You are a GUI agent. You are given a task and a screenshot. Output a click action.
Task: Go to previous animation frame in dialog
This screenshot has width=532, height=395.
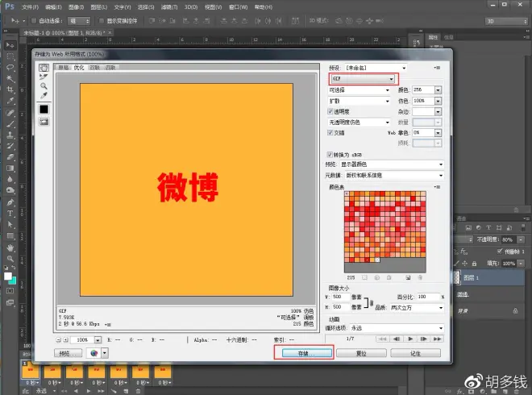396,339
